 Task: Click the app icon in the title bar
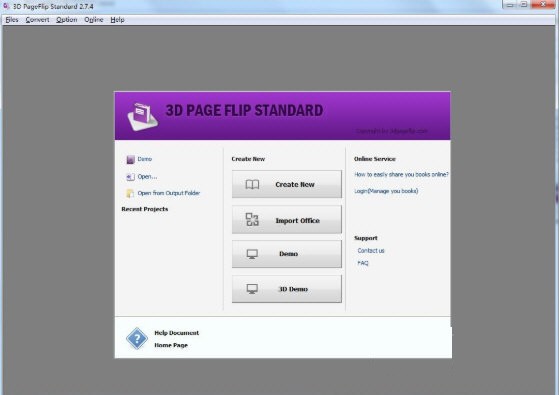6,6
